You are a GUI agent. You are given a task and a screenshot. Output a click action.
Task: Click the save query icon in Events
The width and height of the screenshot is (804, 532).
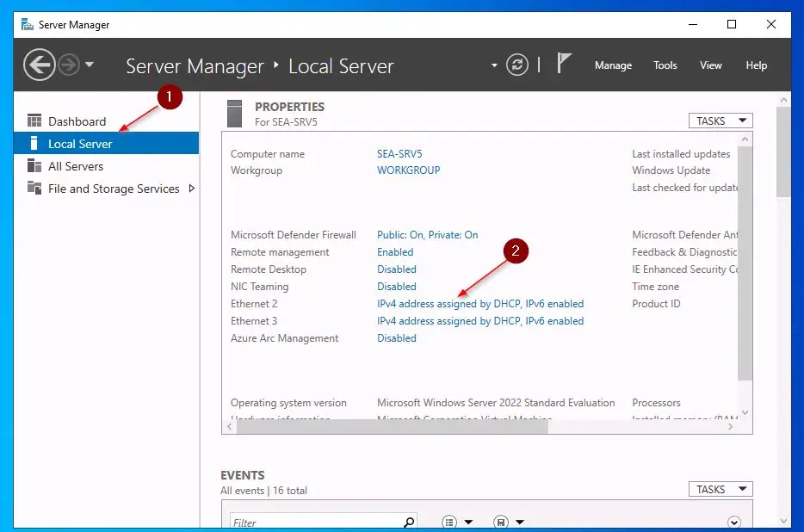(500, 523)
